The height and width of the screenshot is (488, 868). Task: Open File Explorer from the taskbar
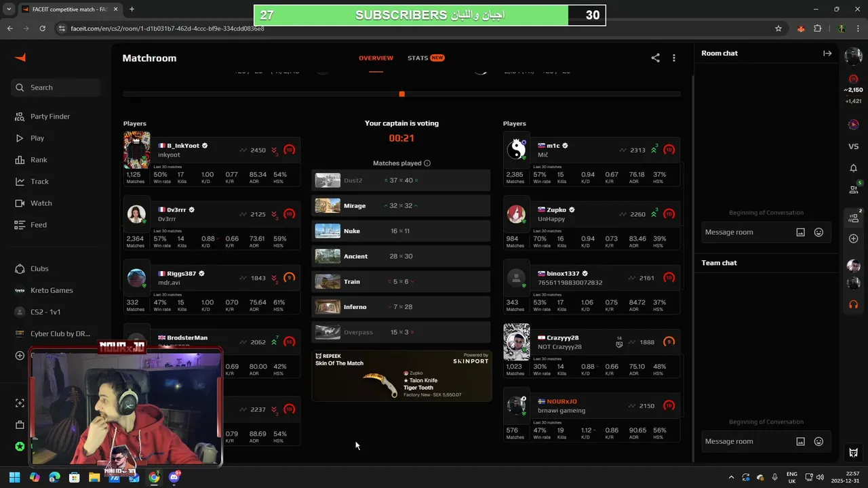point(94,477)
